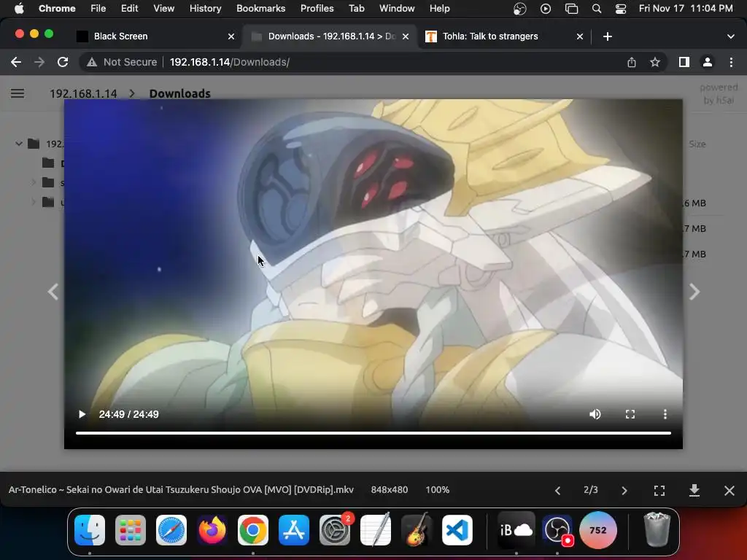Focus the address bar URL
Screen dimensions: 747x560
pyautogui.click(x=230, y=62)
